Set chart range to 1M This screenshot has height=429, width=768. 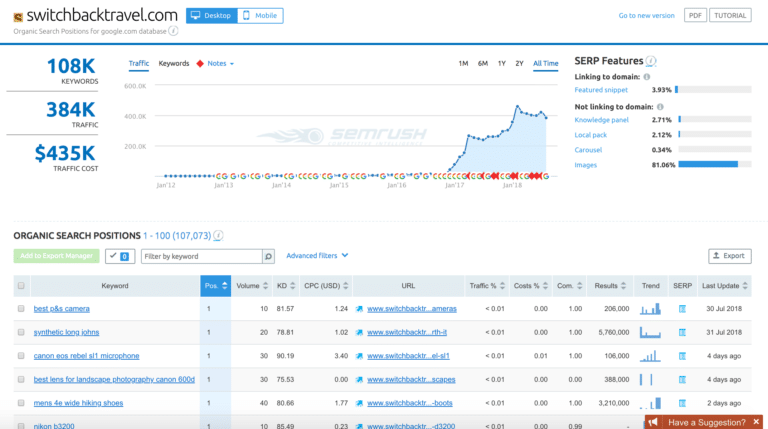point(463,64)
